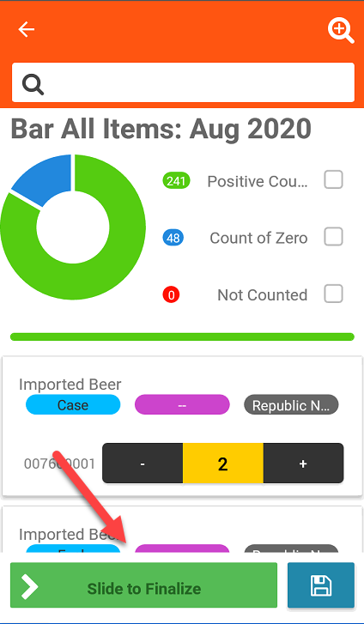
Task: Open the purple dashes selector pill
Action: tap(182, 405)
